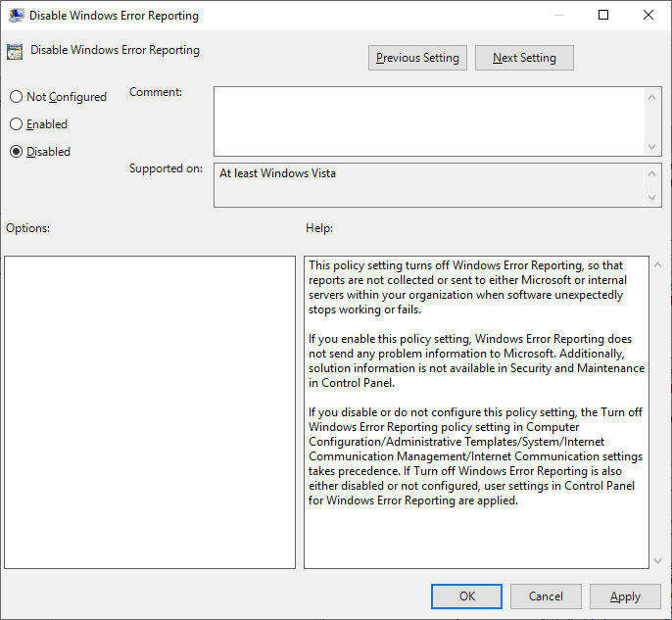The width and height of the screenshot is (672, 620).
Task: Click the Apply button
Action: [625, 596]
